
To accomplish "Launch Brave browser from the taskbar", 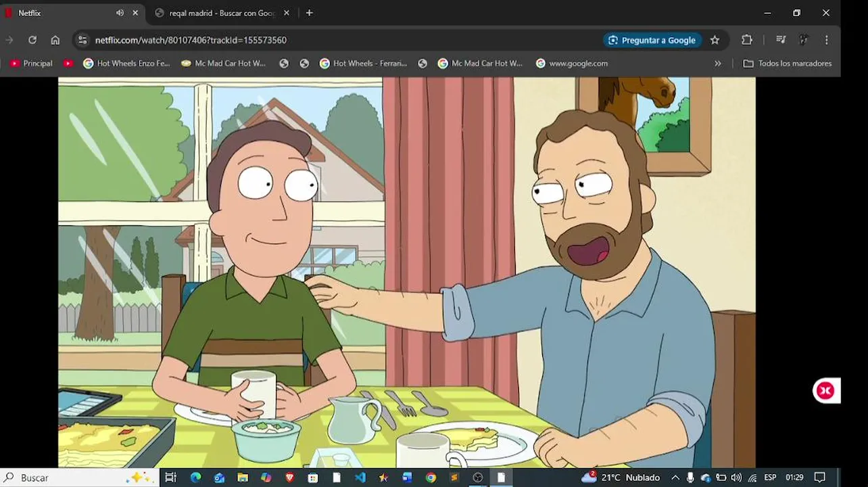I will pyautogui.click(x=290, y=478).
